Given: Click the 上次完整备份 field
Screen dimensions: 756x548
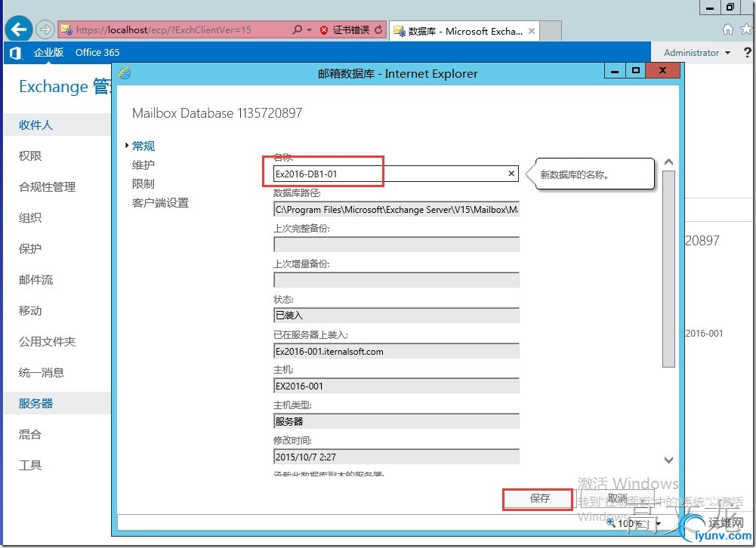Looking at the screenshot, I should [x=397, y=245].
